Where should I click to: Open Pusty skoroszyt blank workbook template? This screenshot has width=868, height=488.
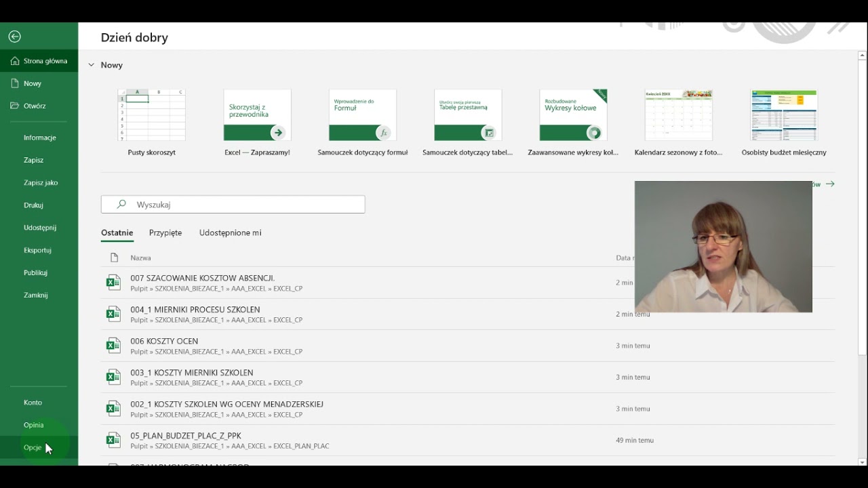[x=152, y=123]
